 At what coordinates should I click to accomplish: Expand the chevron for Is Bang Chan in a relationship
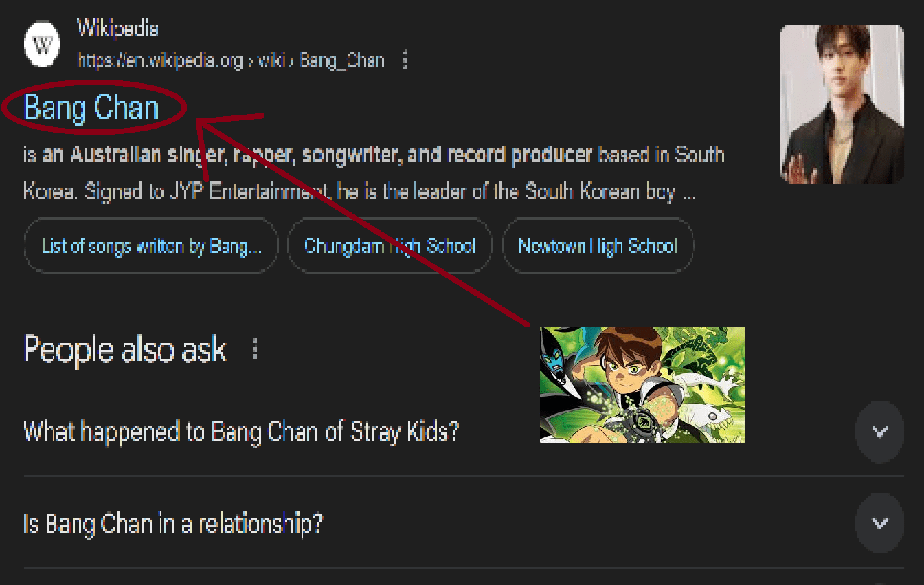point(879,523)
